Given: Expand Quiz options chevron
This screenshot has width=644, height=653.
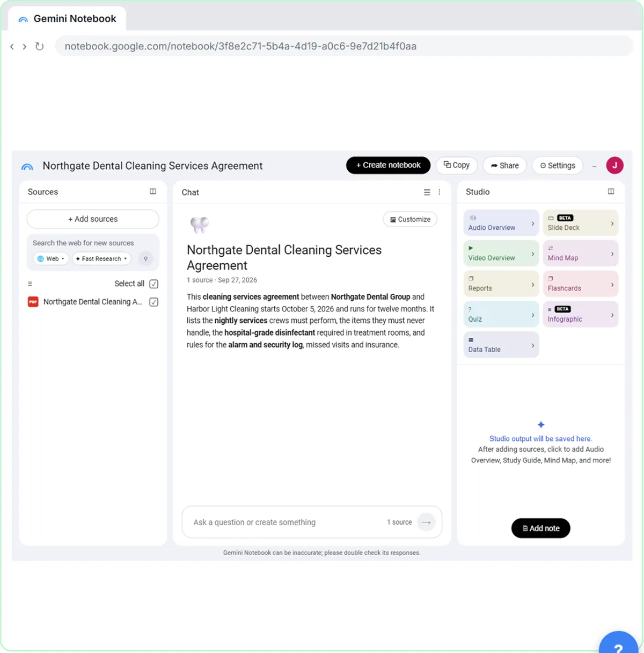Looking at the screenshot, I should tap(533, 315).
